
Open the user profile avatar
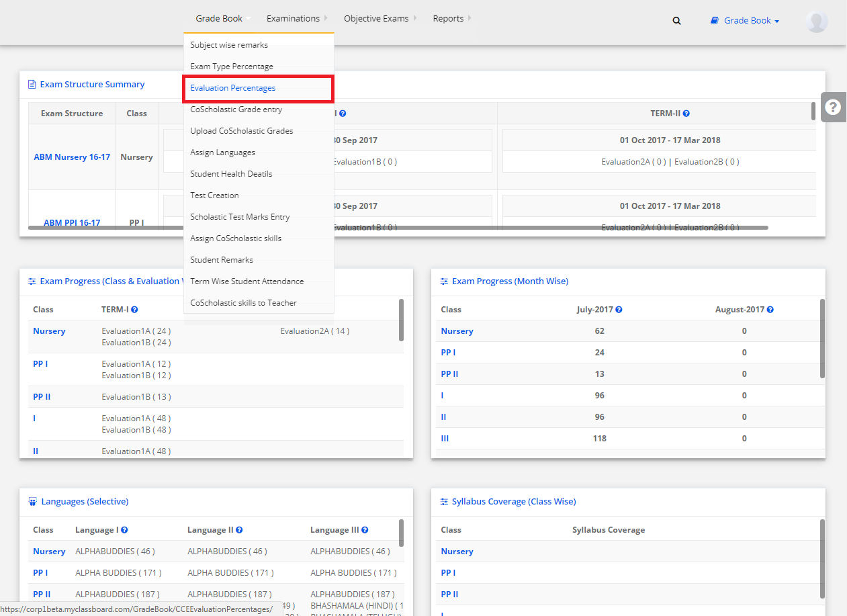click(x=816, y=21)
